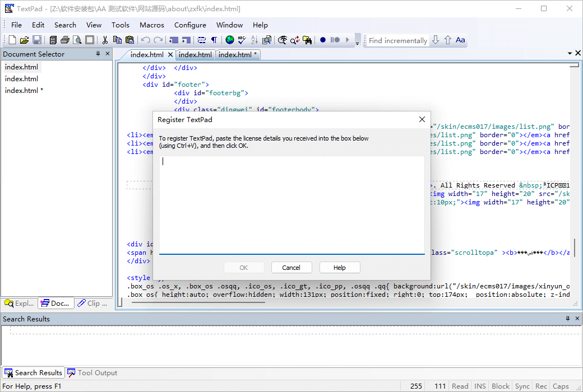The width and height of the screenshot is (583, 392).
Task: Close the Register TextPad dialog
Action: coord(422,119)
